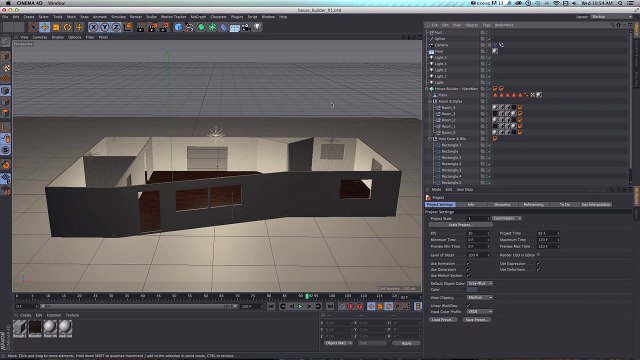The width and height of the screenshot is (640, 360).
Task: Open the Object coordinate mode dropdown
Action: pyautogui.click(x=338, y=343)
